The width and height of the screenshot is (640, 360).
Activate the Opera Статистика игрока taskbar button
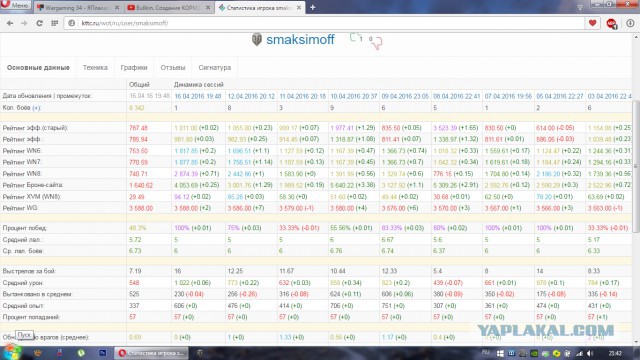tap(152, 353)
